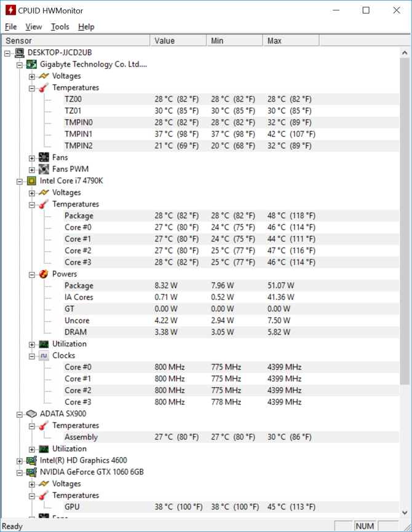412x532 pixels.
Task: Click the DESKTOP-JJCD2UB computer icon
Action: pyautogui.click(x=20, y=53)
